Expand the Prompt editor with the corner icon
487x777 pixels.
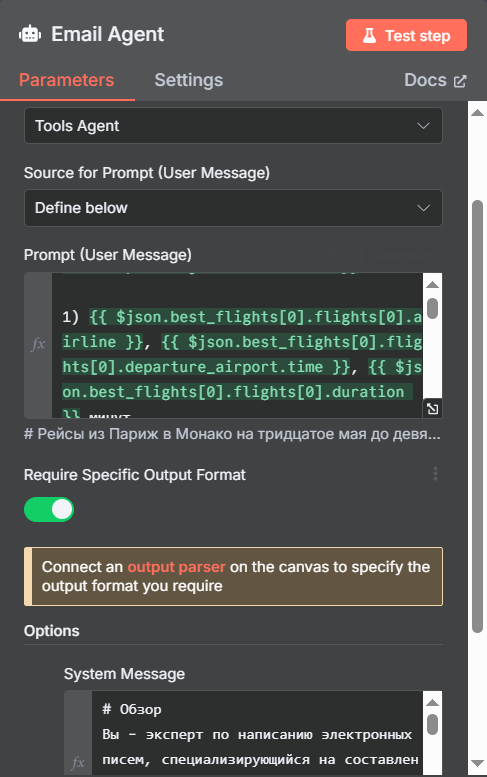(433, 409)
